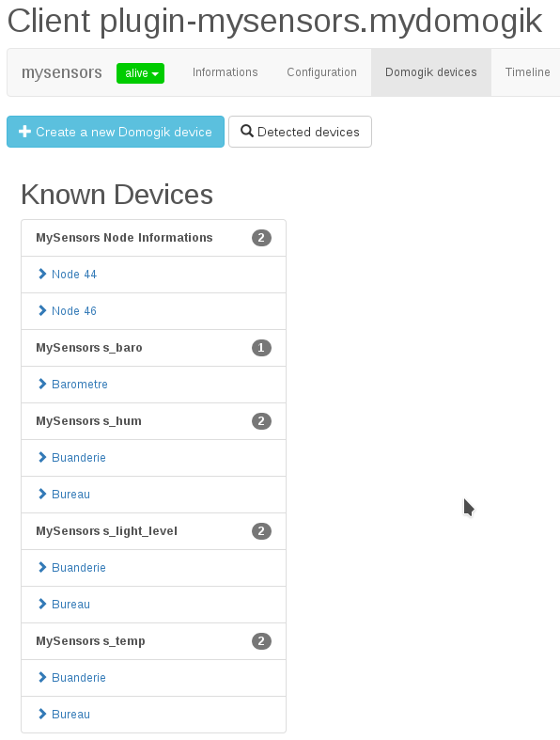Open Bureau under MySensors s_light_level
Viewport: 560px width, 740px height.
point(70,604)
